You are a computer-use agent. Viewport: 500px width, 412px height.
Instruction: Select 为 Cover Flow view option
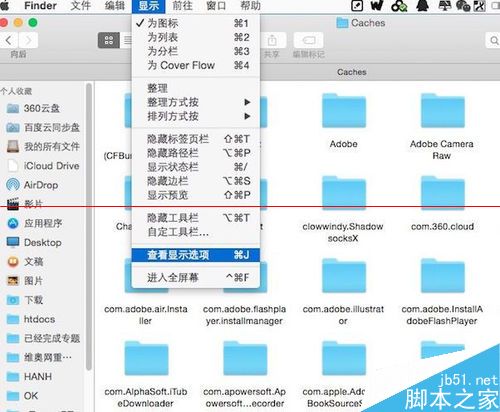point(196,65)
